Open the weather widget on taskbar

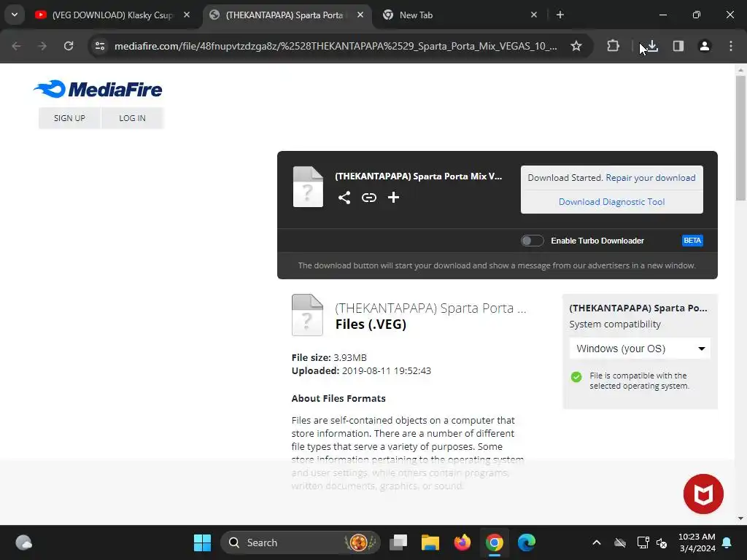[x=23, y=542]
